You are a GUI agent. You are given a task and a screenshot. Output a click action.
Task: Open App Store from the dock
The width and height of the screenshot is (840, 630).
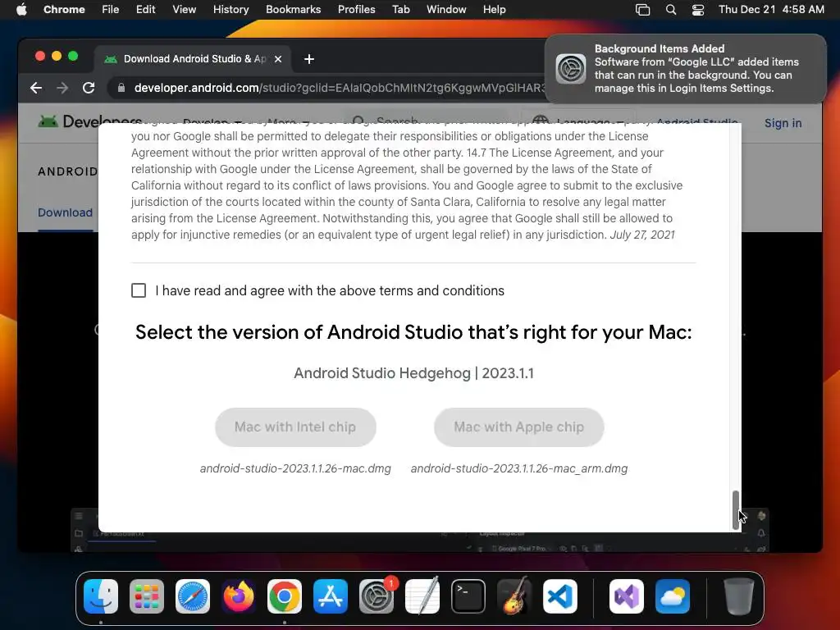pyautogui.click(x=331, y=596)
